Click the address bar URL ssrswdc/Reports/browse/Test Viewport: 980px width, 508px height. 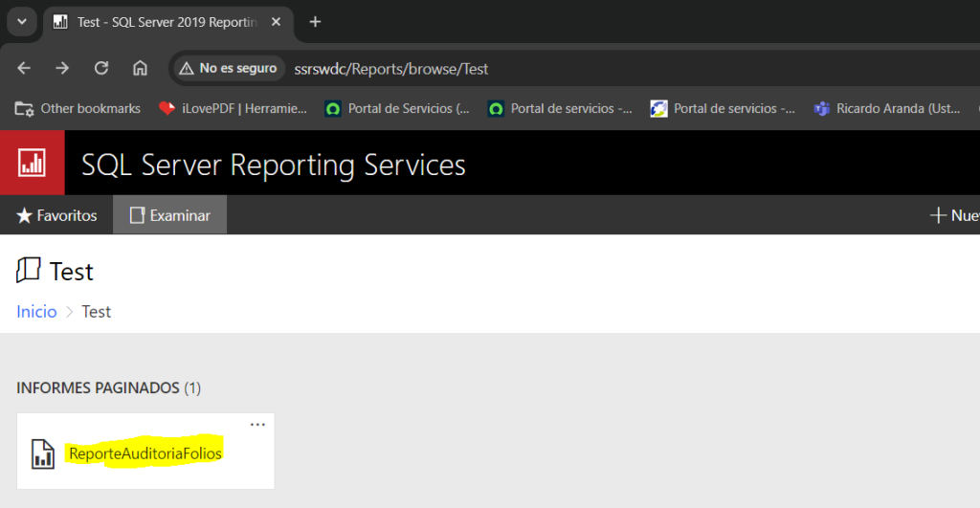[x=391, y=69]
